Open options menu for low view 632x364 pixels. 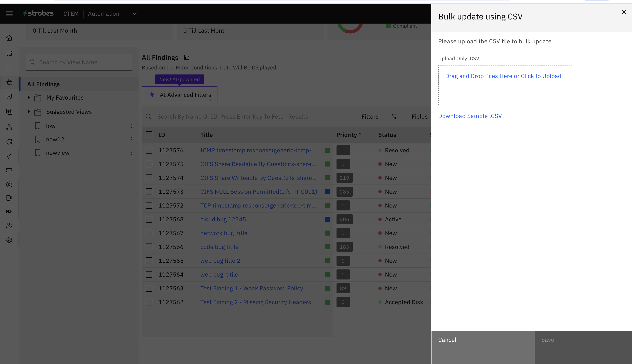coord(132,126)
